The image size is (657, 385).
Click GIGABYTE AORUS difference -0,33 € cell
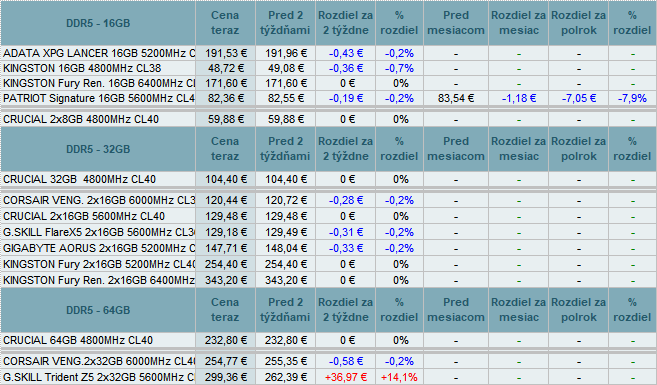(x=346, y=248)
